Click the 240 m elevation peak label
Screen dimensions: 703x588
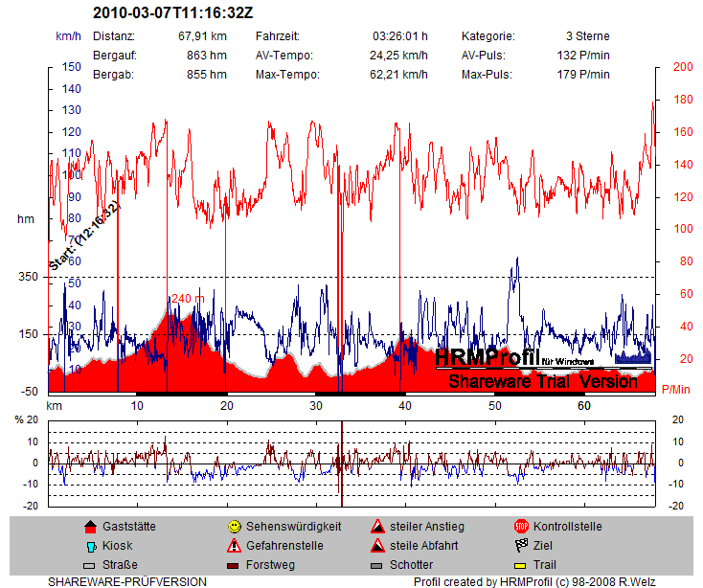188,299
